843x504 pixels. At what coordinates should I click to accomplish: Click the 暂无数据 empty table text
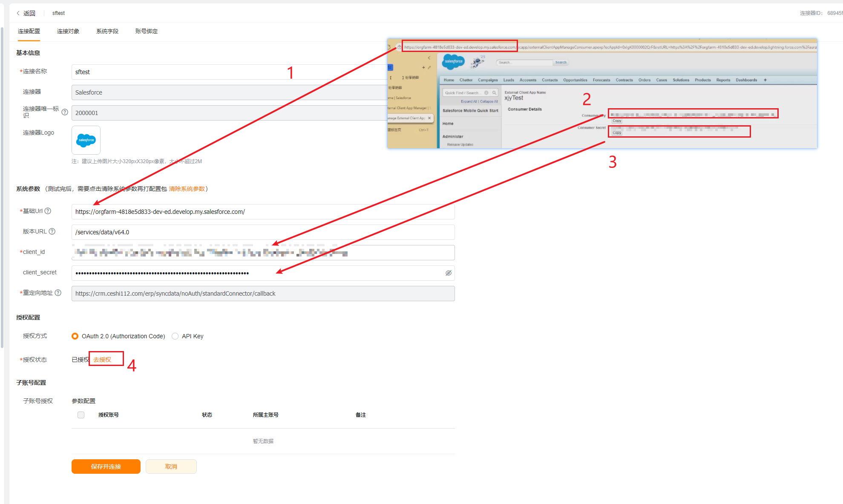263,441
